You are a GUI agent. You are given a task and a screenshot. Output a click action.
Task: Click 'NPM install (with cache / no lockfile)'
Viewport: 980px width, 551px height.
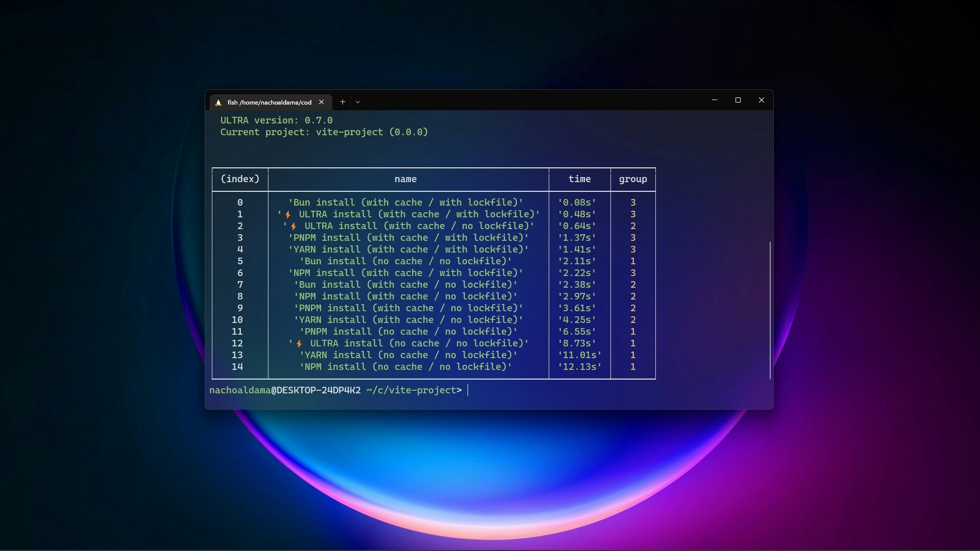click(406, 296)
